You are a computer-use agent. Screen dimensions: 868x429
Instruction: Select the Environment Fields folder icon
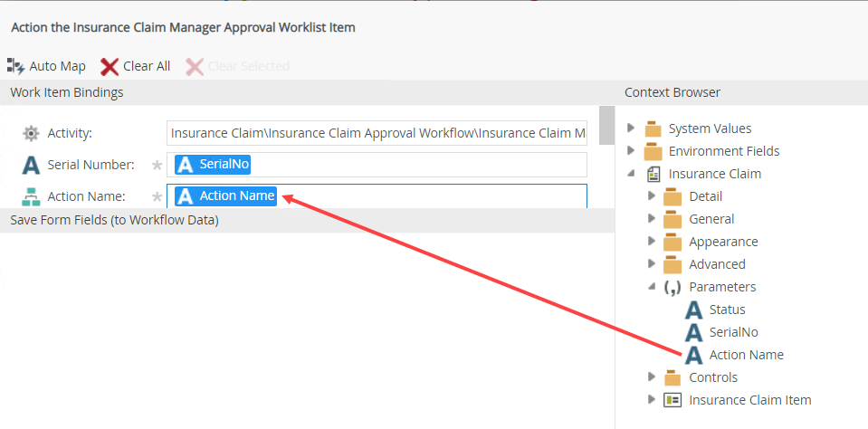(x=653, y=152)
